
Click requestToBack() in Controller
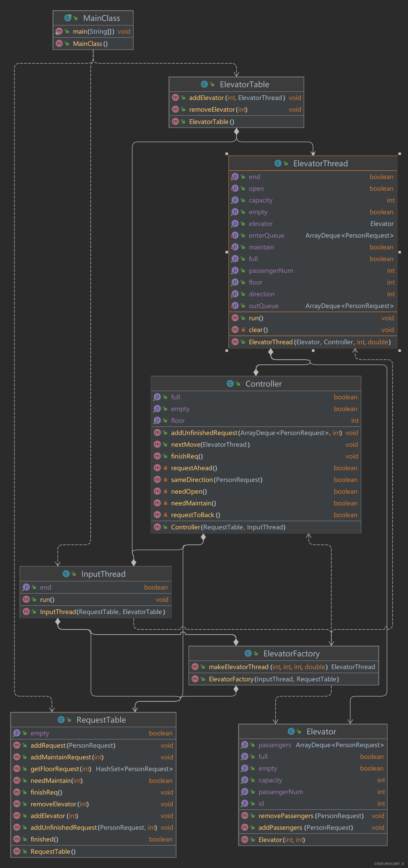pyautogui.click(x=256, y=515)
